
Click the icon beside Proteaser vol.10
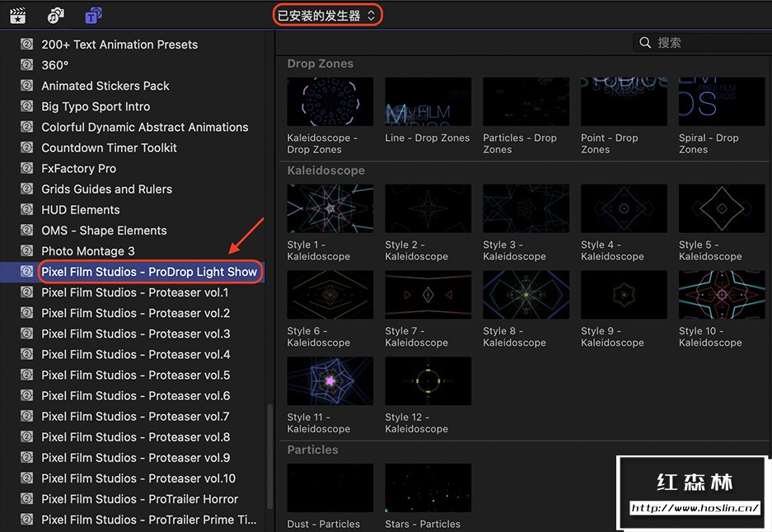tap(26, 478)
